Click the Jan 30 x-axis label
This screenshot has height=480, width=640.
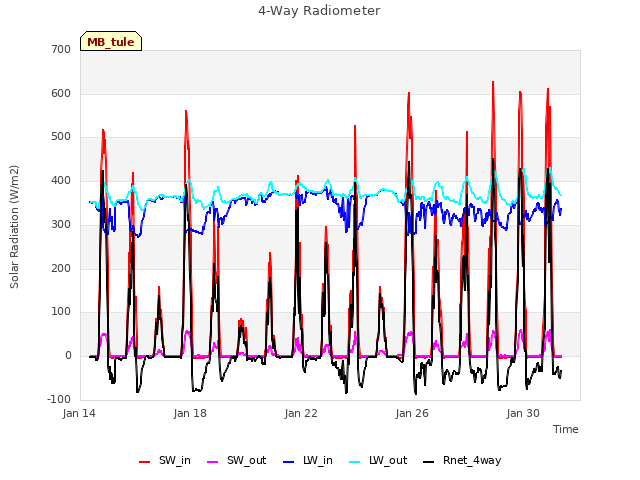523,413
